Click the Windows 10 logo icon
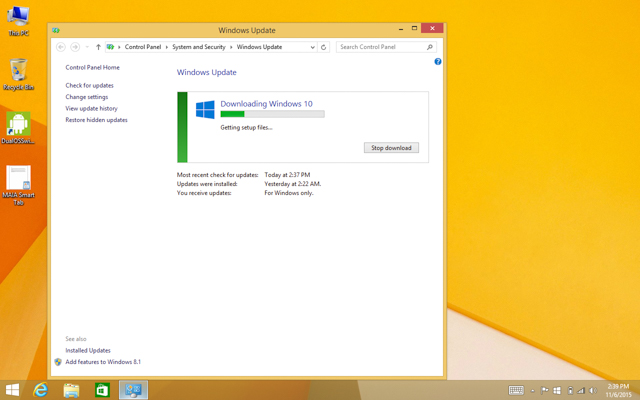Viewport: 640px width, 400px height. pos(205,109)
